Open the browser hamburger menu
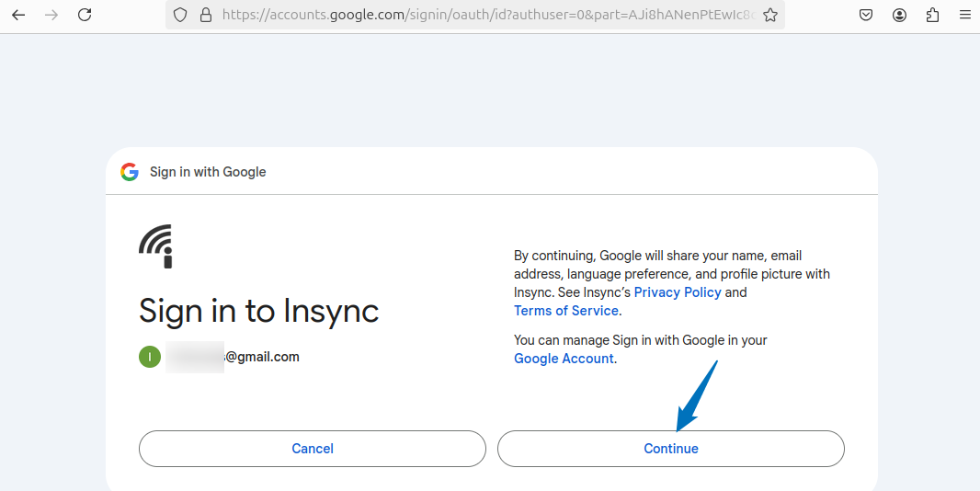Screen dimensions: 980x491 pos(965,15)
